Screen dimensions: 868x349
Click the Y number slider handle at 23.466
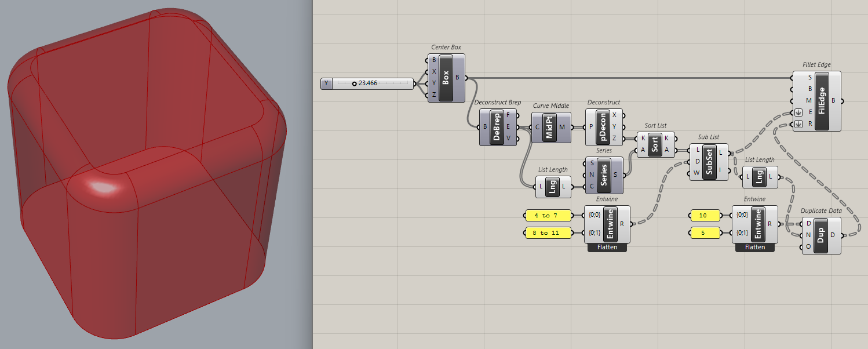click(354, 83)
